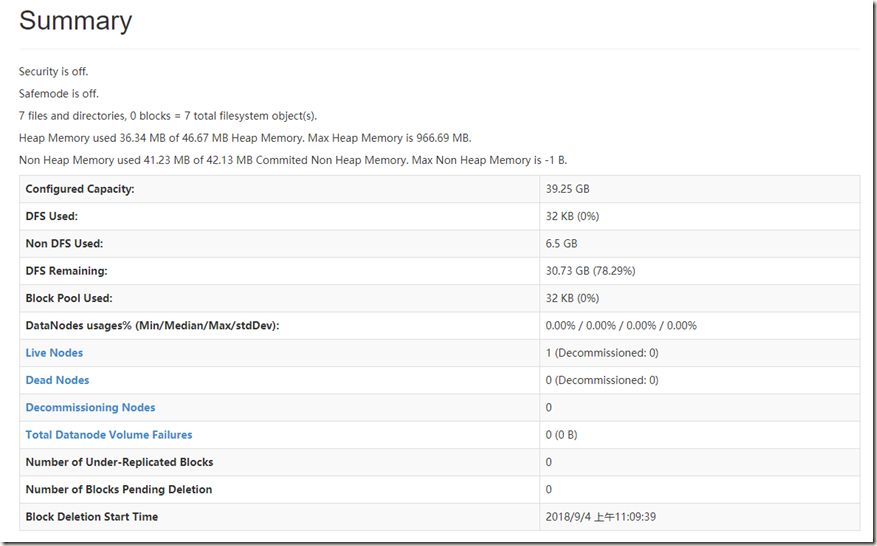Open the Live Nodes link
Image resolution: width=877 pixels, height=546 pixels.
[x=54, y=353]
